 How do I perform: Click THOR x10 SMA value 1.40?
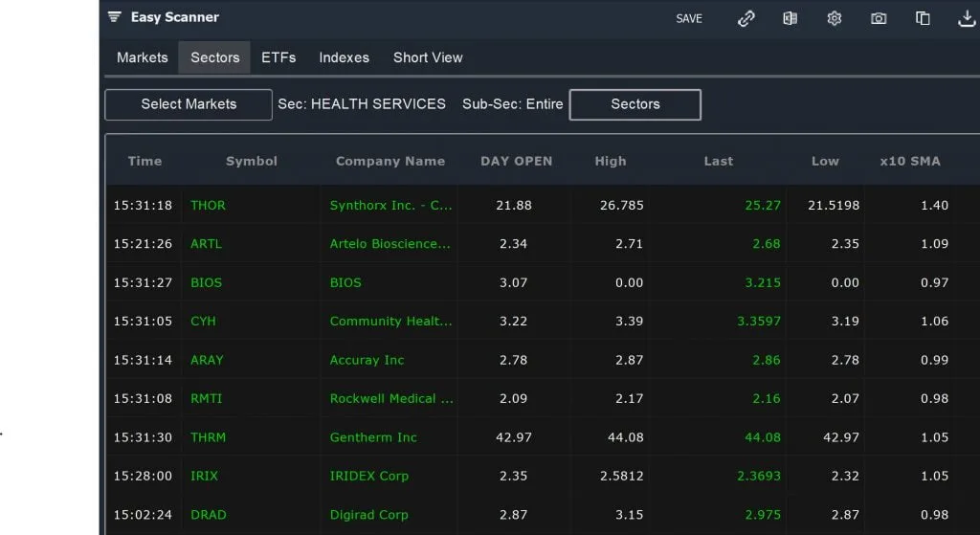[x=934, y=205]
